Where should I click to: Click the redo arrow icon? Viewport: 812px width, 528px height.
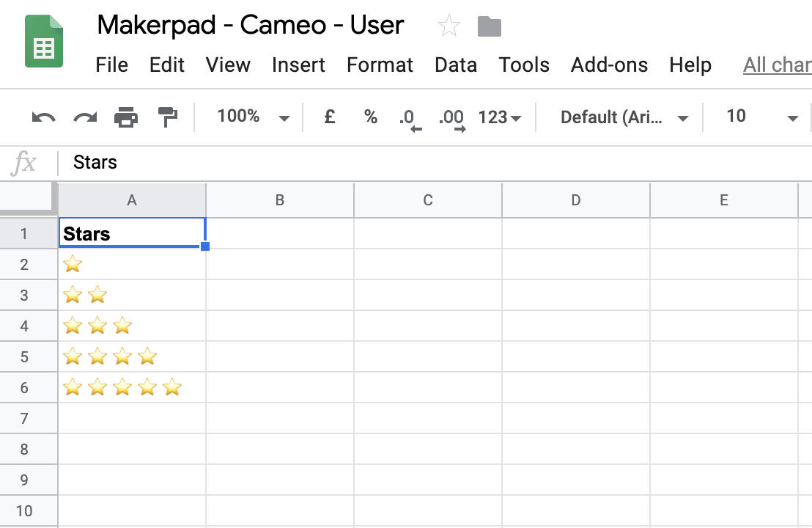(x=85, y=117)
